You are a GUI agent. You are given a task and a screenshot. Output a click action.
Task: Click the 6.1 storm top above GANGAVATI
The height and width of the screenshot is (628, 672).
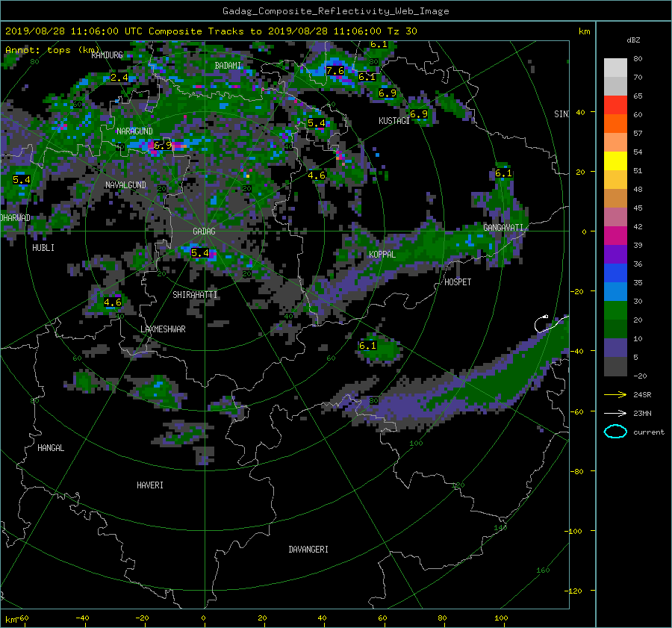point(503,173)
